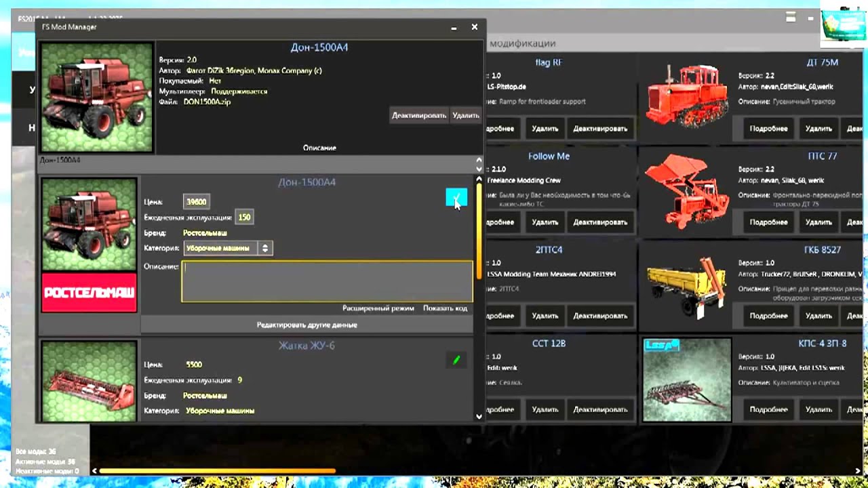Delete the flag RF mod
This screenshot has width=868, height=488.
point(545,129)
